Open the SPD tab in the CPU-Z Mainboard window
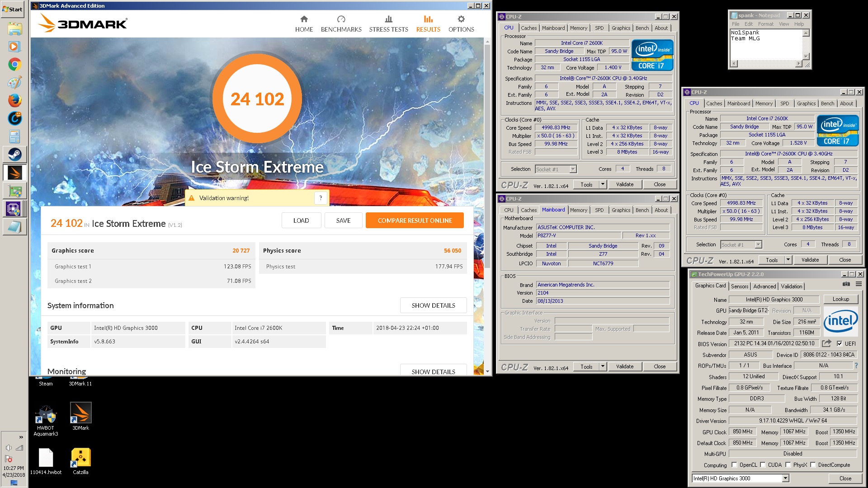The width and height of the screenshot is (868, 488). coord(599,210)
